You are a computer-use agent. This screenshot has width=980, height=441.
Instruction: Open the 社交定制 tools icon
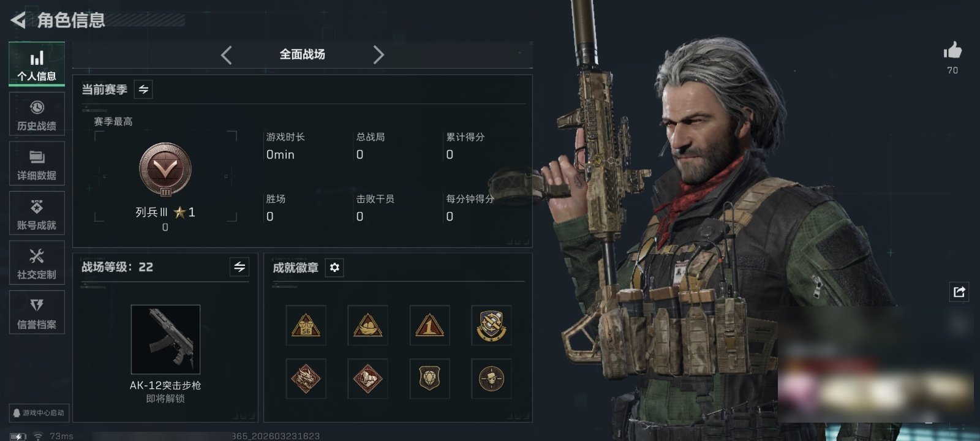37,263
